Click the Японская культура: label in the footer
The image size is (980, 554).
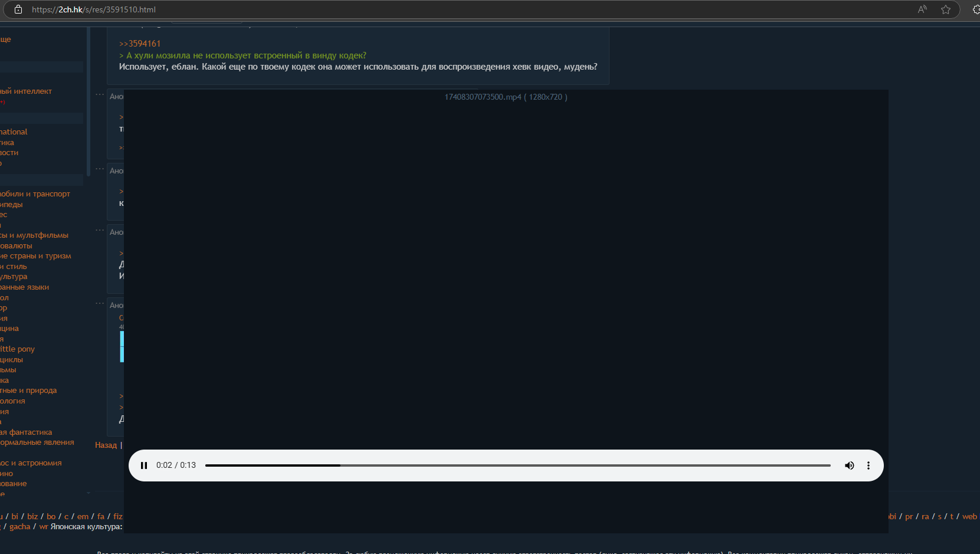tap(87, 527)
